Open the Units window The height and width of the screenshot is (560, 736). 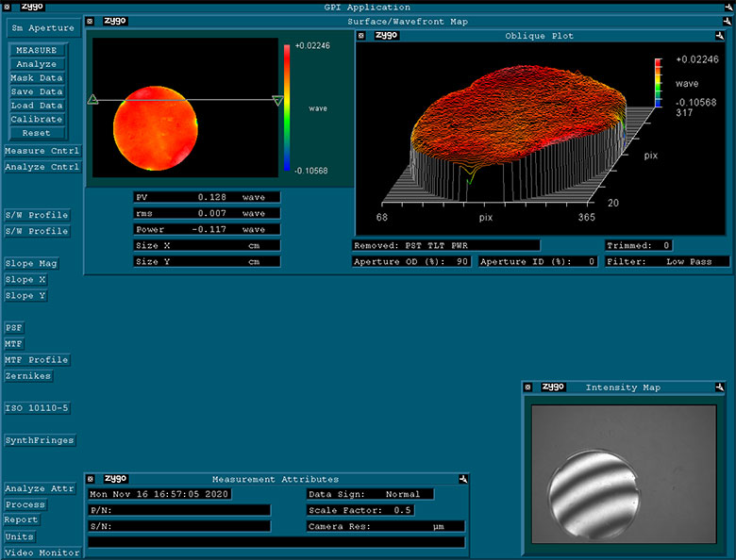(19, 536)
